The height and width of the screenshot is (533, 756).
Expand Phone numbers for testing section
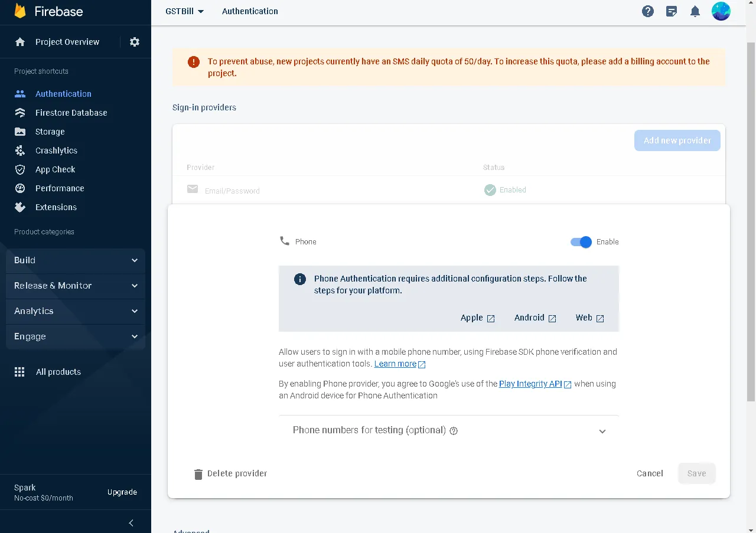click(449, 430)
